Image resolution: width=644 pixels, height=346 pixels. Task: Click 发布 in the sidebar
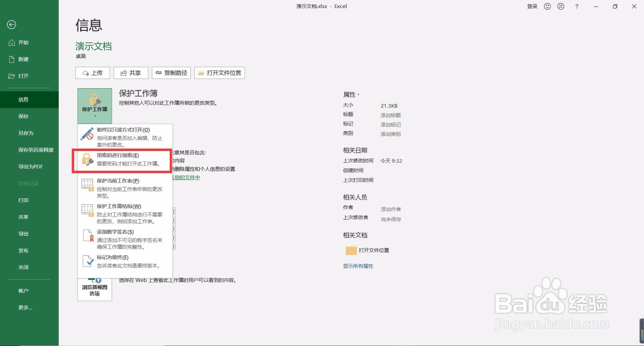(x=23, y=251)
